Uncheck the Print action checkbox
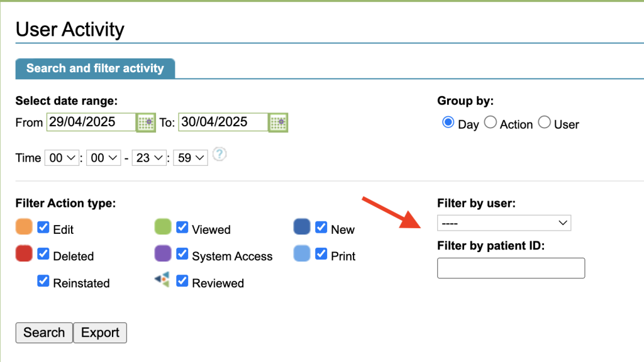This screenshot has width=644, height=362. [x=321, y=254]
